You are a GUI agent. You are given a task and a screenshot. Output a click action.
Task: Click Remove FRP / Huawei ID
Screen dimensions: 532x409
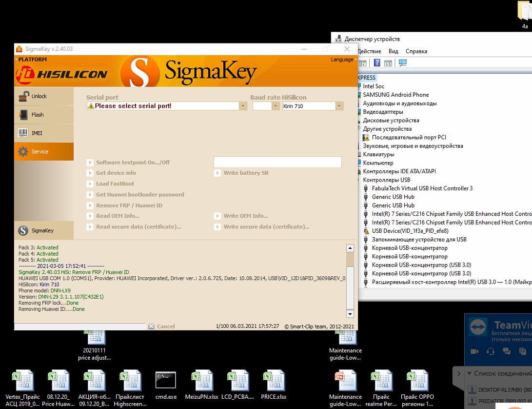[125, 205]
